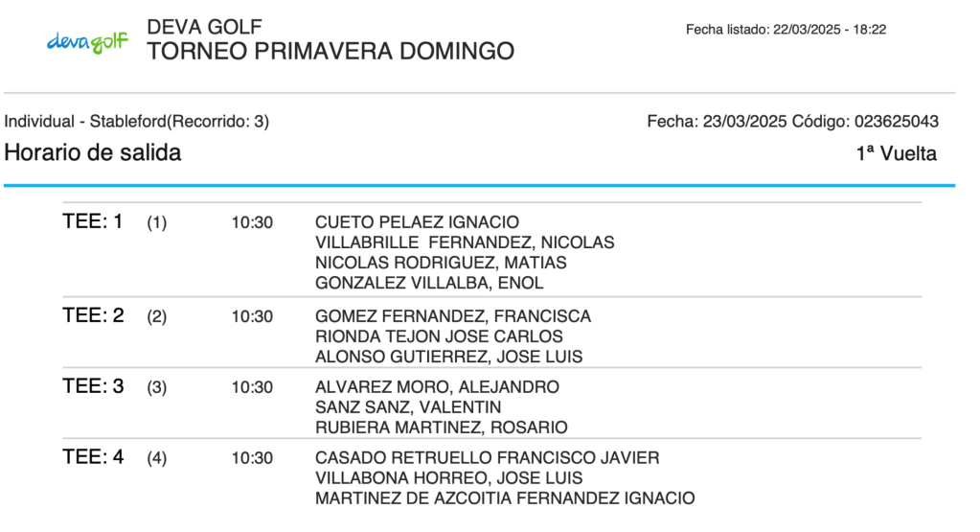This screenshot has height=532, width=980.
Task: Click the 1ª Vuelta round label
Action: 896,153
